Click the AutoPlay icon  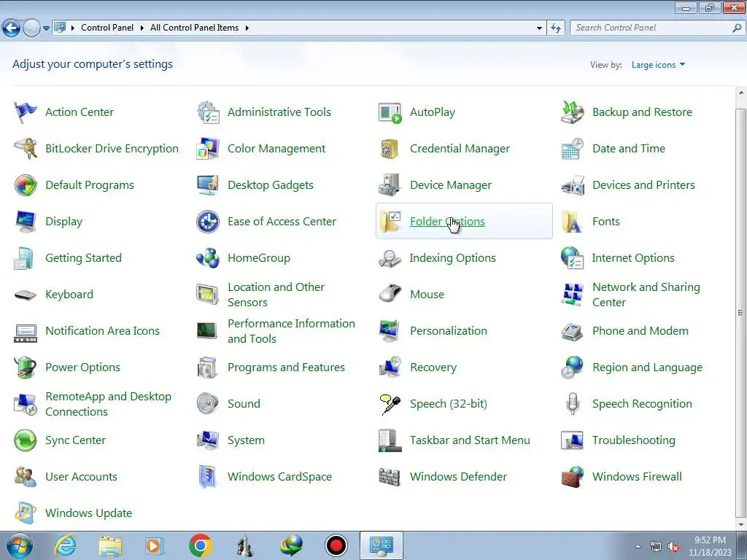[390, 113]
